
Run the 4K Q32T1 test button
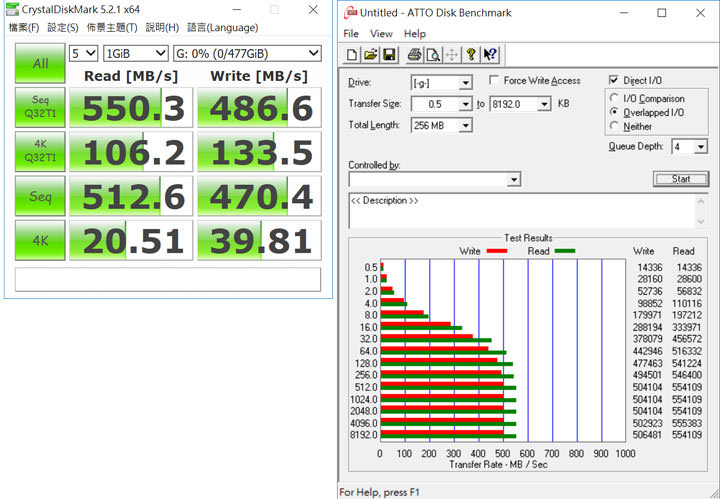(x=40, y=151)
